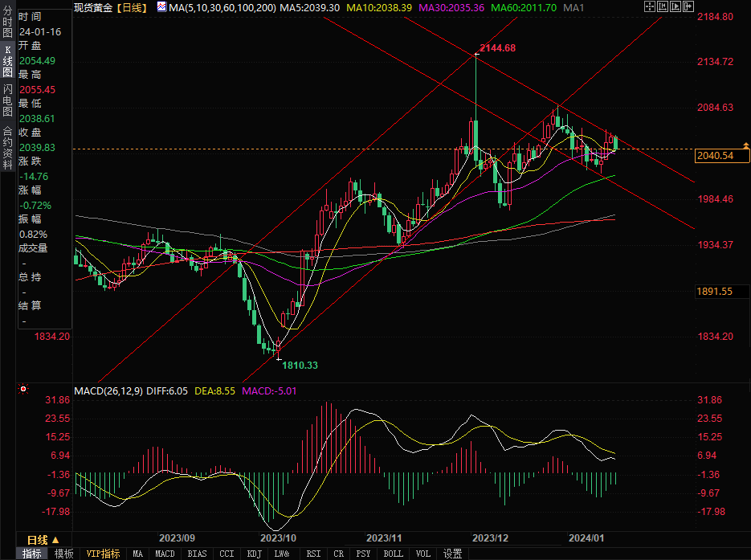
Task: Switch to 闪电图 view
Action: click(7, 100)
